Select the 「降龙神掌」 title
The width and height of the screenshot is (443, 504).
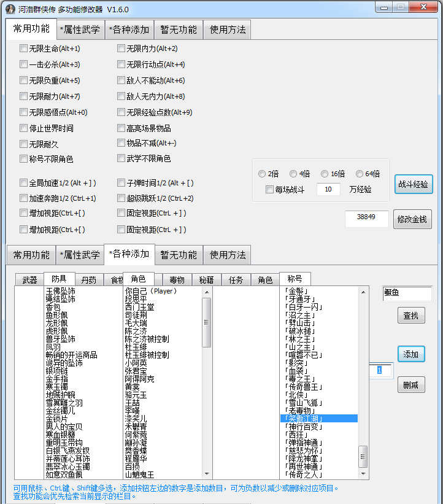coord(304,459)
